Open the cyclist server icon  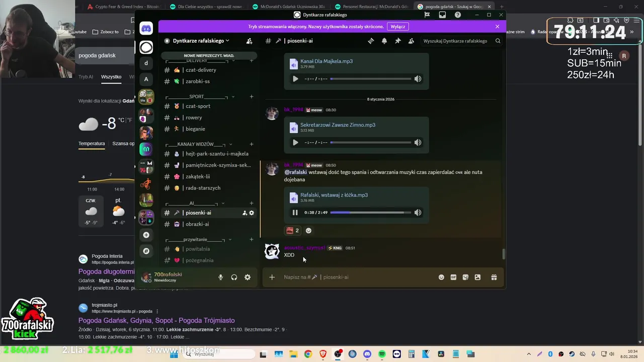(146, 184)
